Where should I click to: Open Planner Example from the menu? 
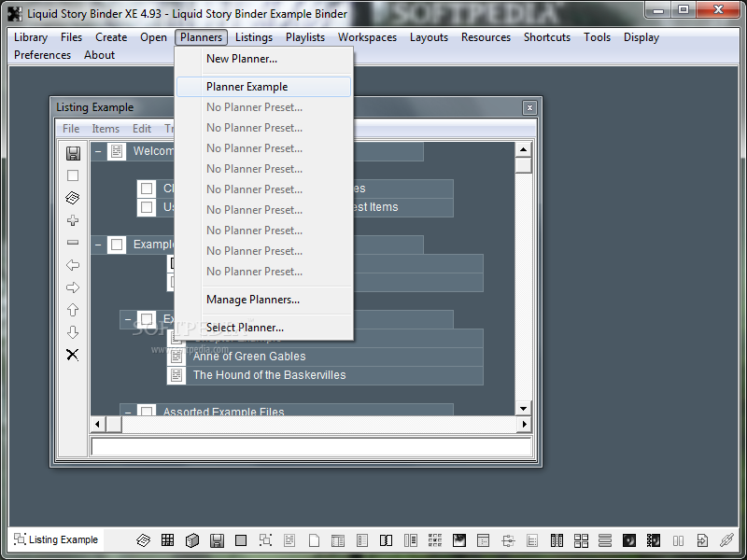pyautogui.click(x=263, y=87)
